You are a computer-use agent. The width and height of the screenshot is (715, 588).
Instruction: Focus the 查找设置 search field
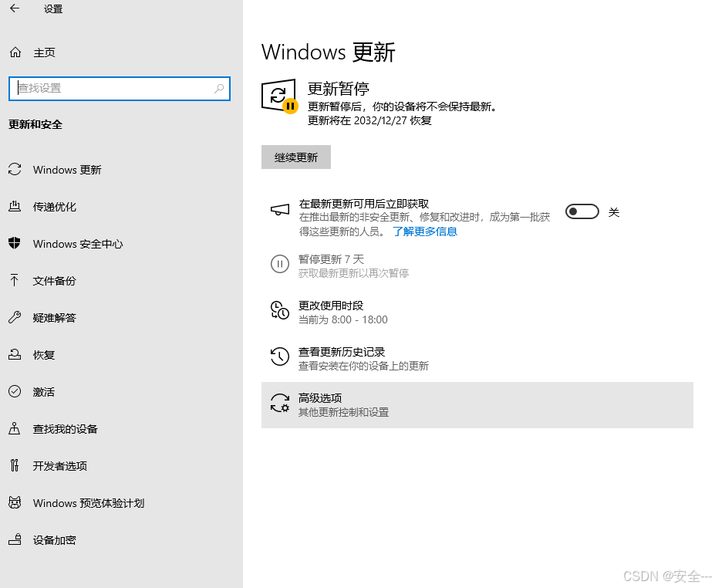[x=120, y=89]
